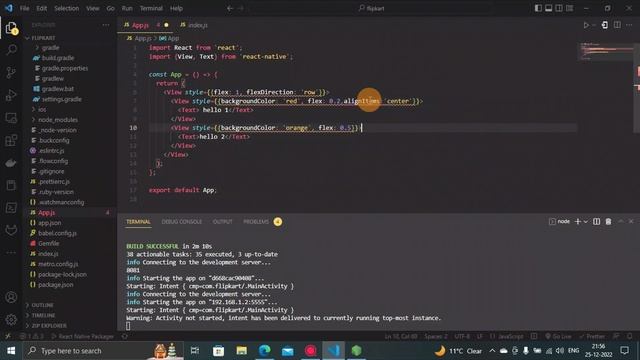Open the Manage gear in activity bar

(11, 320)
